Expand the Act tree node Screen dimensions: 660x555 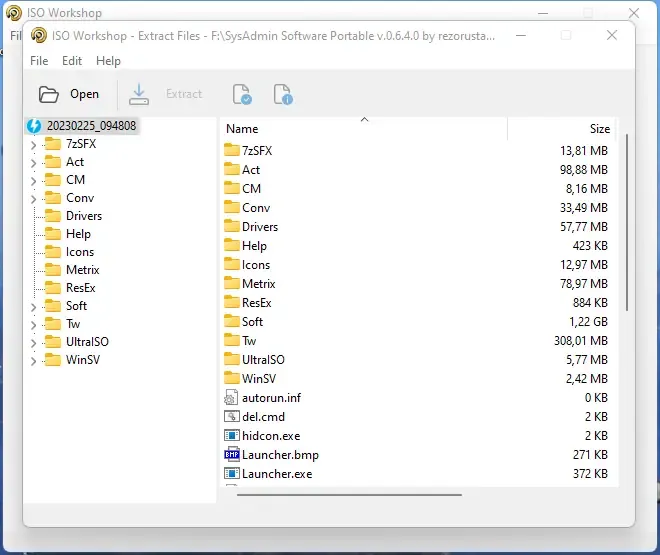point(33,163)
